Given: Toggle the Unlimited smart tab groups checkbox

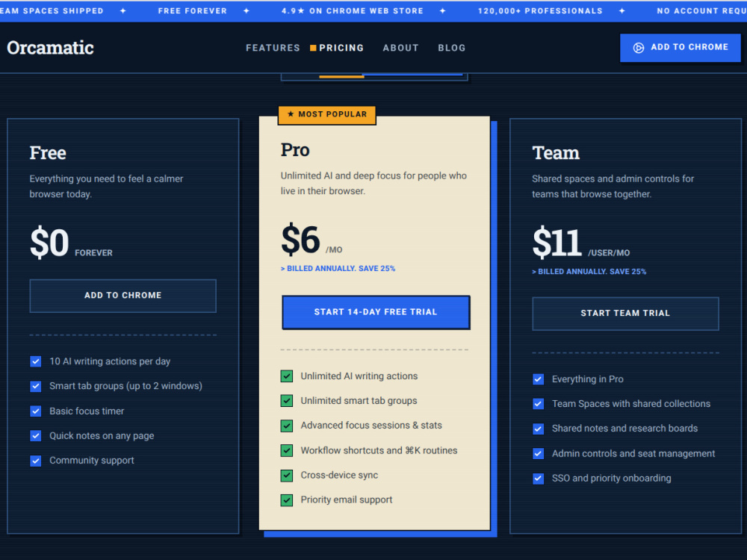Looking at the screenshot, I should click(287, 401).
